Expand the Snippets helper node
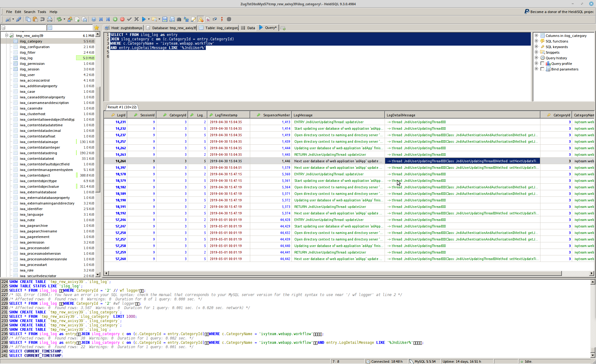Screen dimensions: 596x364 pyautogui.click(x=536, y=52)
